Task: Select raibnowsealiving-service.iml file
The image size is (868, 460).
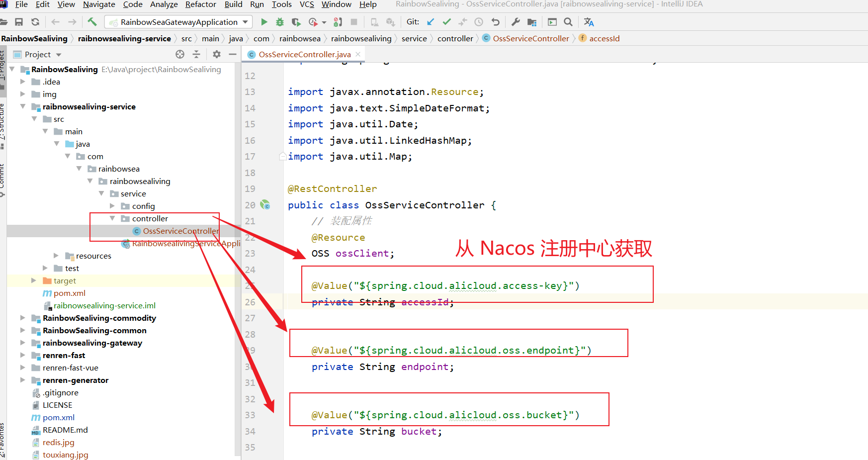Action: [x=104, y=305]
